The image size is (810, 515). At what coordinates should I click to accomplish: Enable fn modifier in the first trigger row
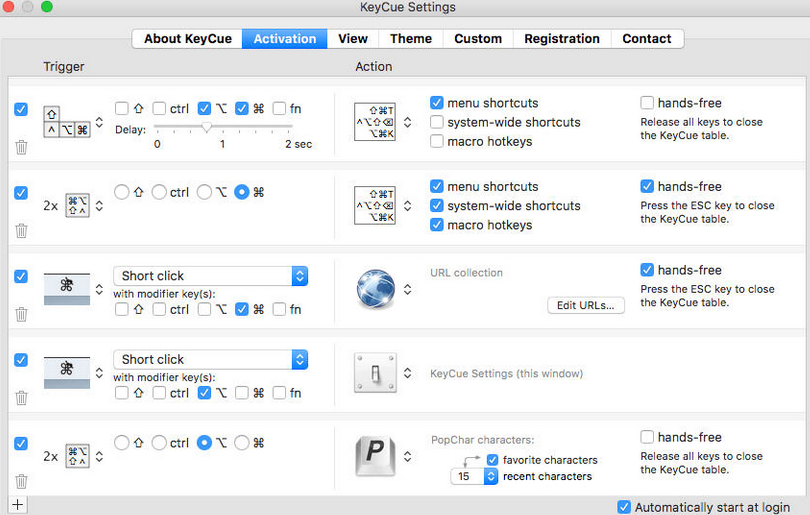279,108
